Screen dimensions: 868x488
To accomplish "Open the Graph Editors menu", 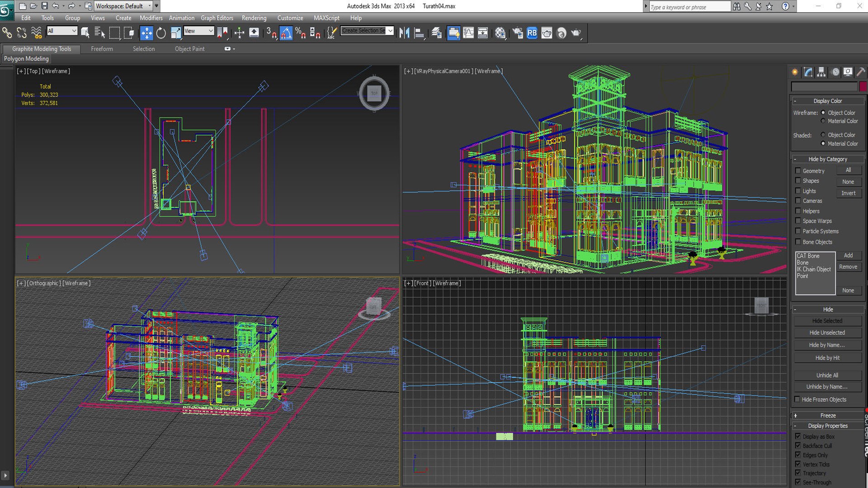I will (217, 18).
